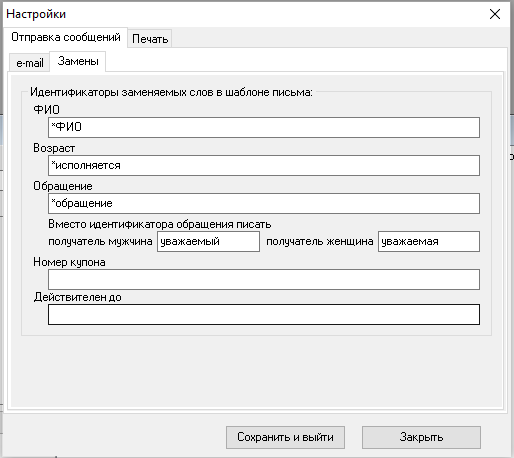
Task: Click the Вместо идентификатора обращения писать text
Action: pyautogui.click(x=160, y=224)
